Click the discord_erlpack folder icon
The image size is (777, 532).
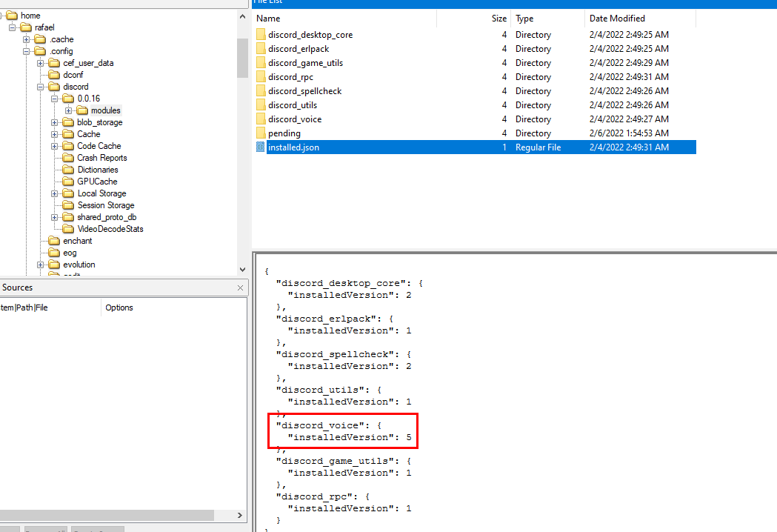pyautogui.click(x=261, y=49)
